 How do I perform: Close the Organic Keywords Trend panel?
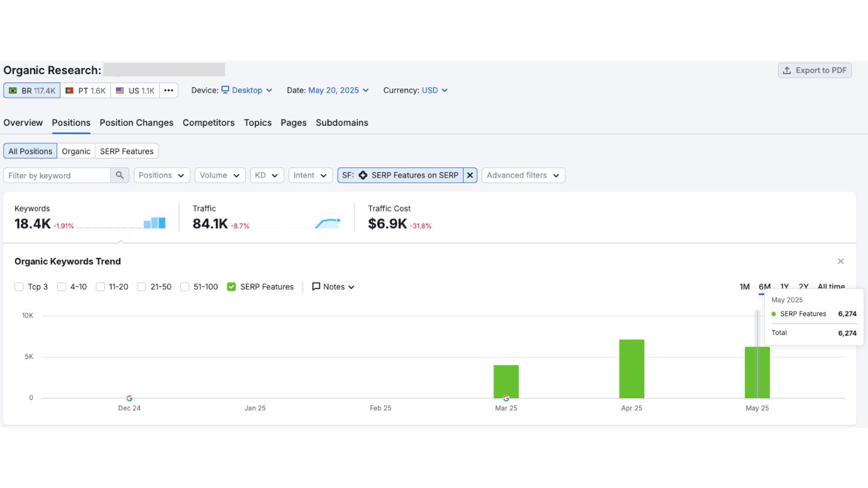[x=840, y=261]
